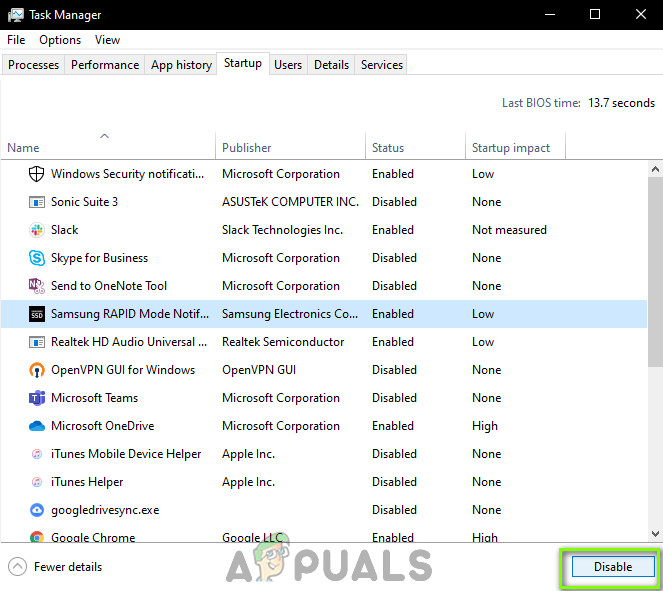Click the Skype for Business icon

tap(37, 258)
